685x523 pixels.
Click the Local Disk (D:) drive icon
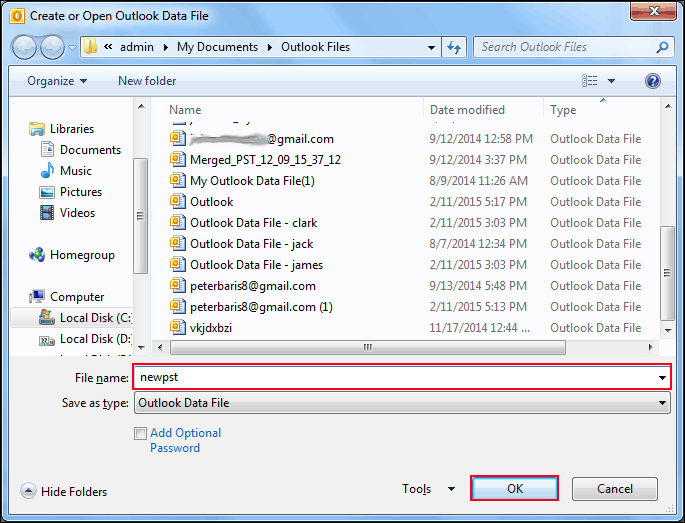point(47,339)
